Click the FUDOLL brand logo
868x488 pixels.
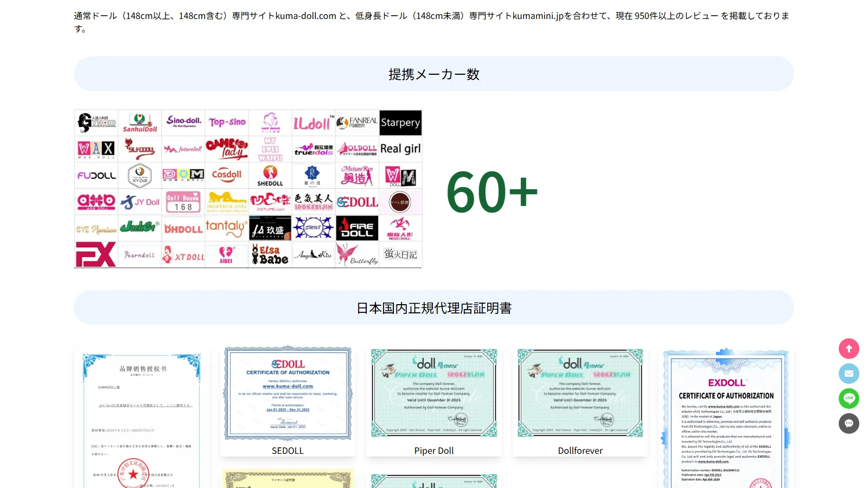point(96,175)
